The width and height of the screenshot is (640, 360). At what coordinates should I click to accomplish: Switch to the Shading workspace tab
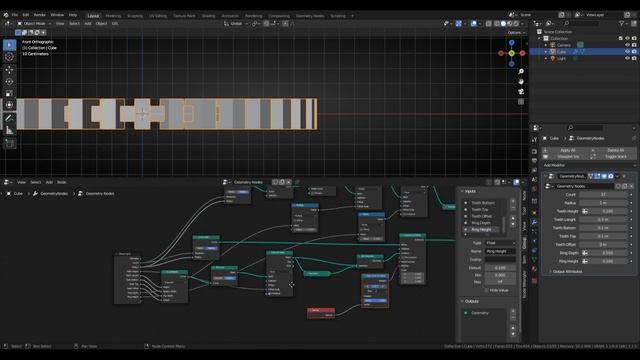click(208, 16)
